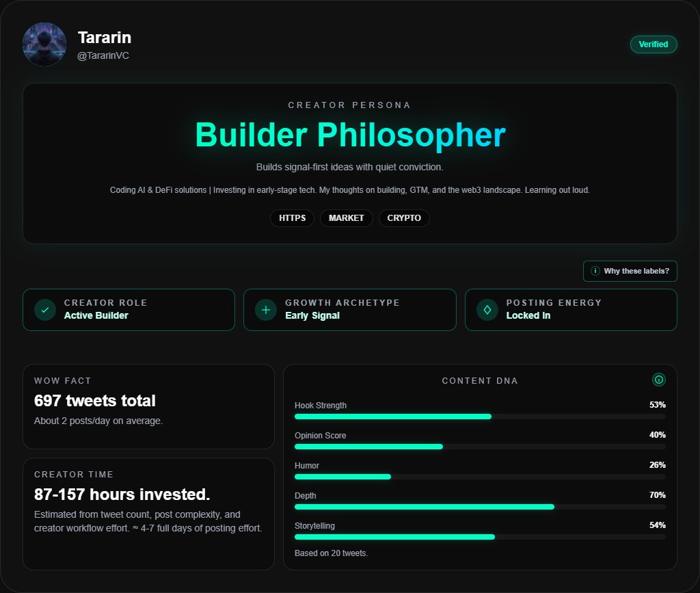Click the 'CREATOR PERSONA' heading

pos(349,105)
